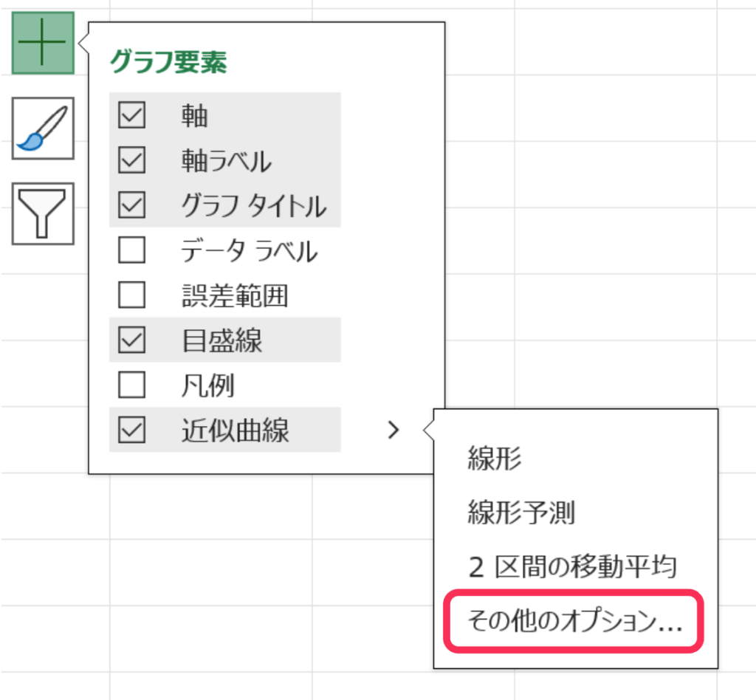Select 線形 trendline option
The image size is (756, 700).
click(494, 458)
